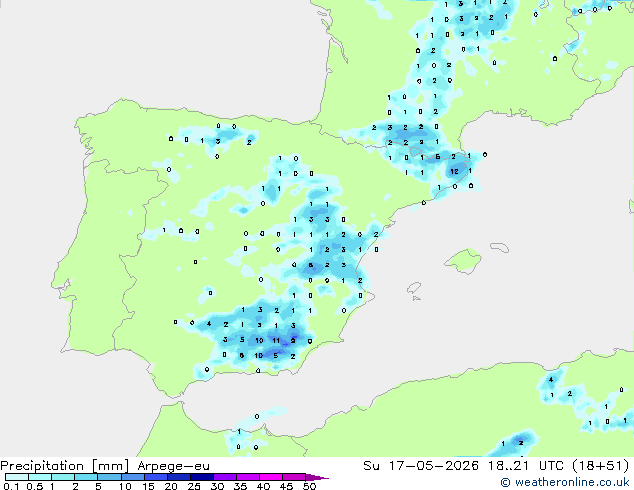Open the weatheronline.co.uk copyright link

point(565,482)
